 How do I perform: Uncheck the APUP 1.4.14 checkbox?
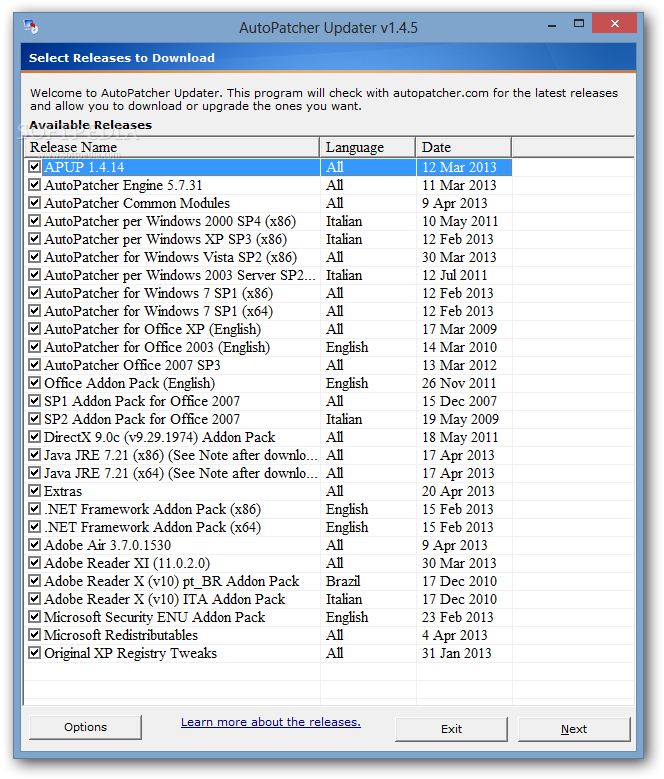click(34, 166)
